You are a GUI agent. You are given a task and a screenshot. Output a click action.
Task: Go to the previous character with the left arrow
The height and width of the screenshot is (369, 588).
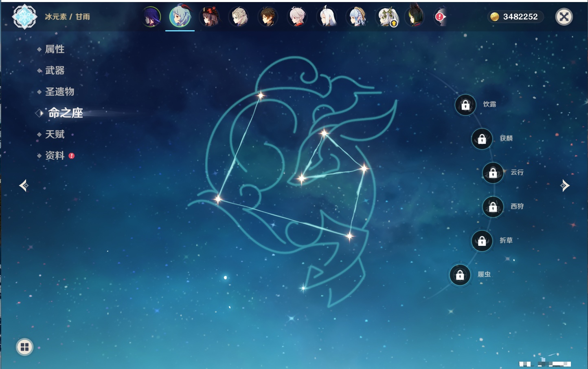24,186
